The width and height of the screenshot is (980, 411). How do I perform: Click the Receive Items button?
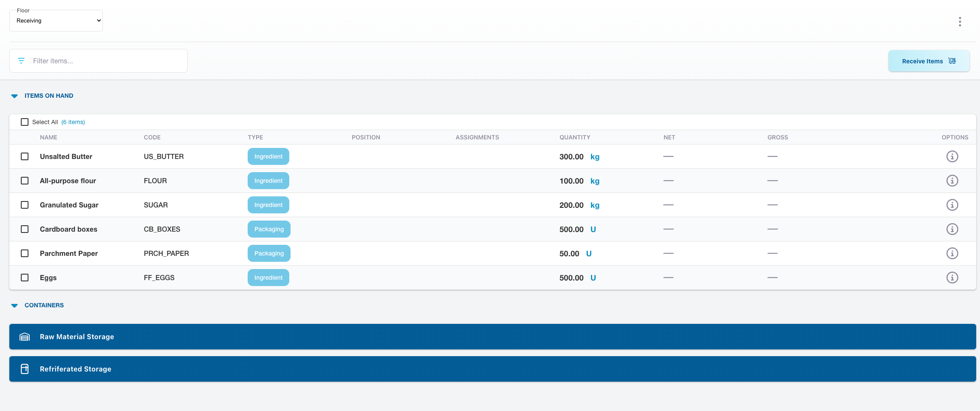(x=928, y=61)
